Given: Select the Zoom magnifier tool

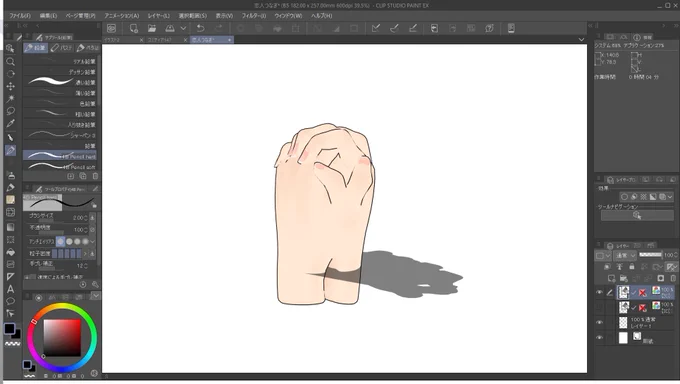Looking at the screenshot, I should 10,62.
